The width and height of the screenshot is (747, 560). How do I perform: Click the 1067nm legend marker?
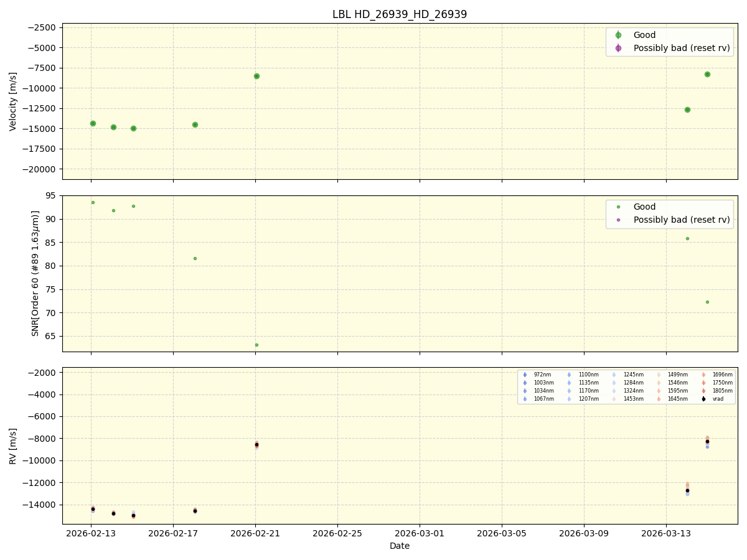(525, 399)
